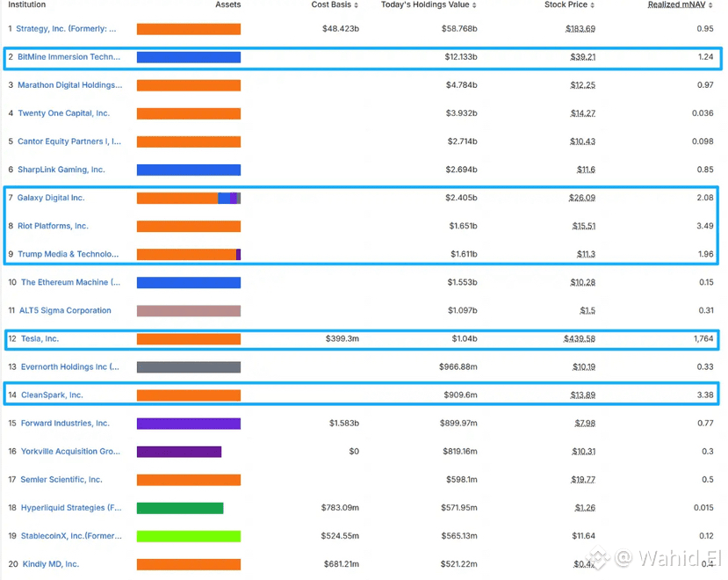Image resolution: width=728 pixels, height=580 pixels.
Task: Open The Ethereum Machine link
Action: point(70,282)
